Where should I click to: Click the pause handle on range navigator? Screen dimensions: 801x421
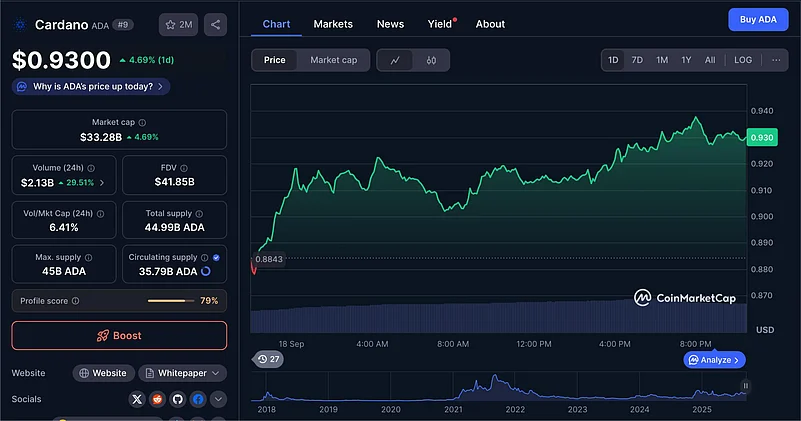[745, 386]
